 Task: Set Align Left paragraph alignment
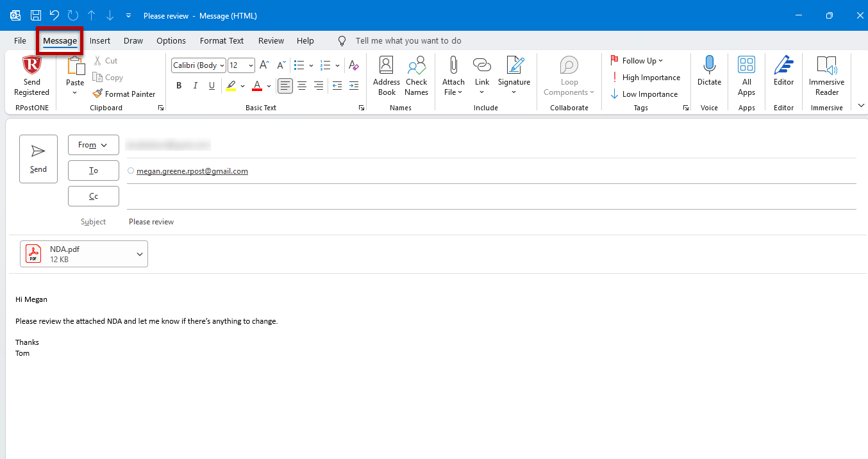tap(285, 85)
